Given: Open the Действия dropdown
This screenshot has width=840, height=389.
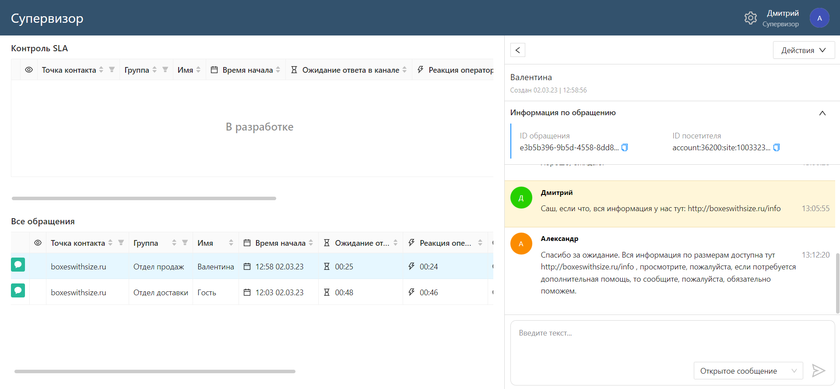Looking at the screenshot, I should point(804,50).
